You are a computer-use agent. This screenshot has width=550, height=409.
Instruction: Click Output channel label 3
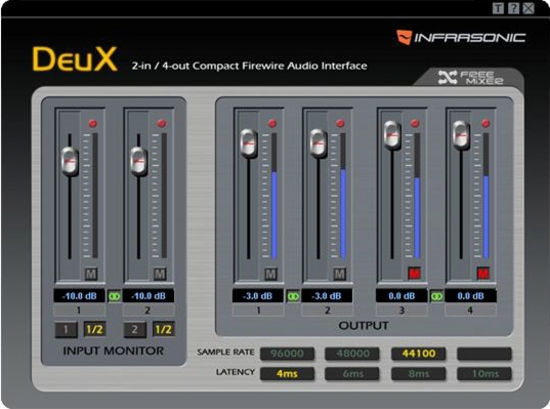pos(402,310)
